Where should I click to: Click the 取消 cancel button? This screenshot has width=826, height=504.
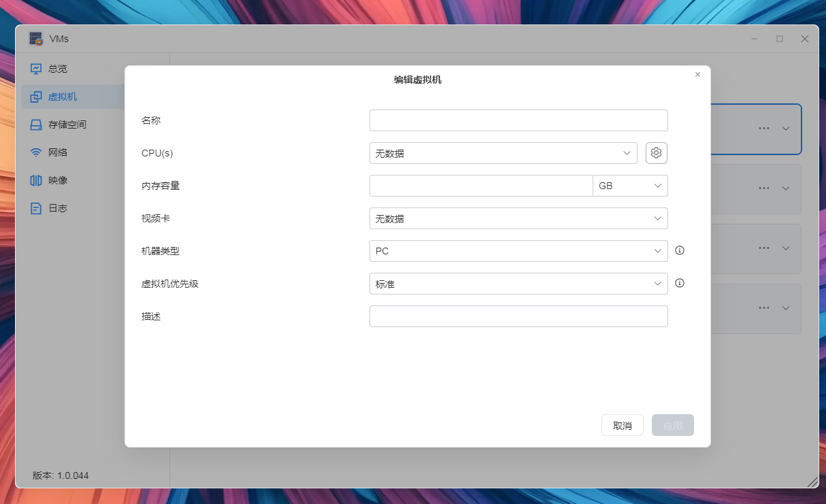coord(623,425)
